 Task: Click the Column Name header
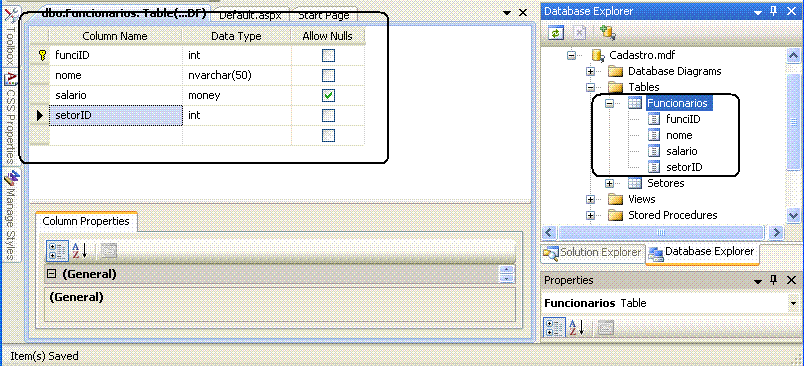115,36
